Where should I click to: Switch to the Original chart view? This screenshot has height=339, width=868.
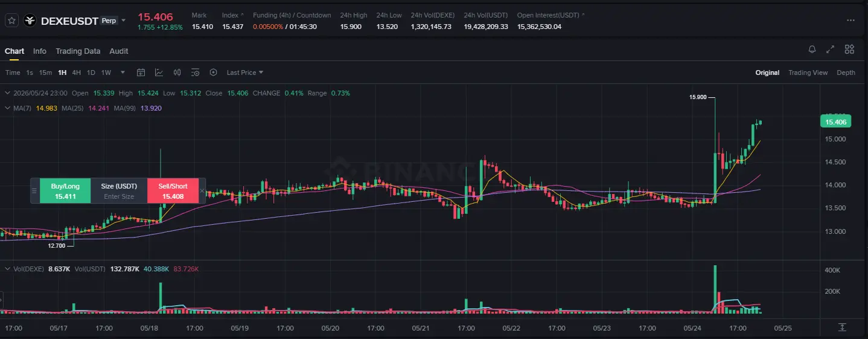[x=767, y=73]
